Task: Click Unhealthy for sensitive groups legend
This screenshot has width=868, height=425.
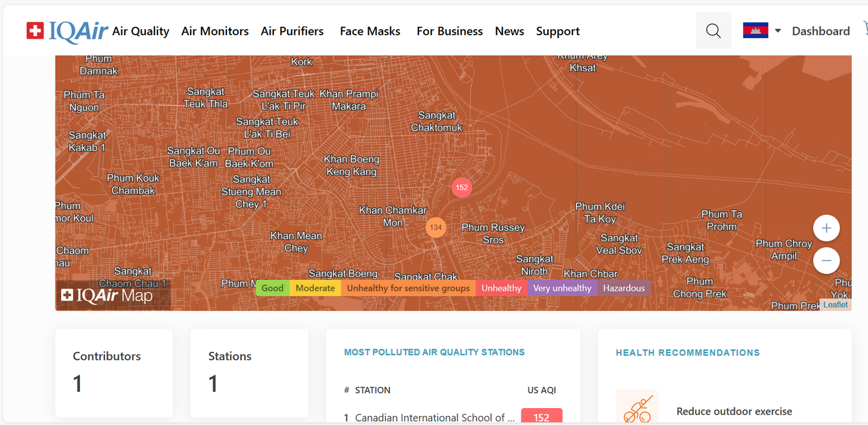Action: pos(408,288)
